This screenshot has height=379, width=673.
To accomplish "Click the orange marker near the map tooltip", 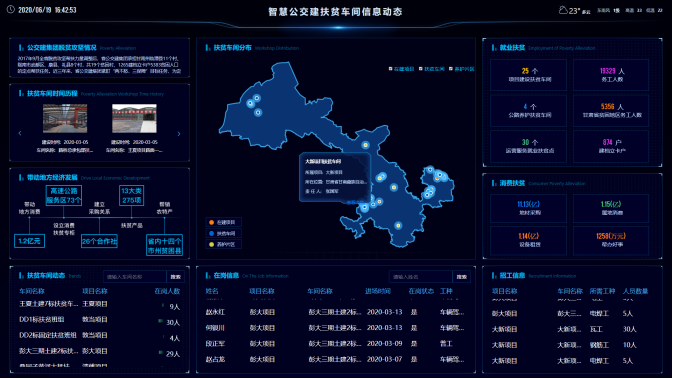I will tap(380, 201).
